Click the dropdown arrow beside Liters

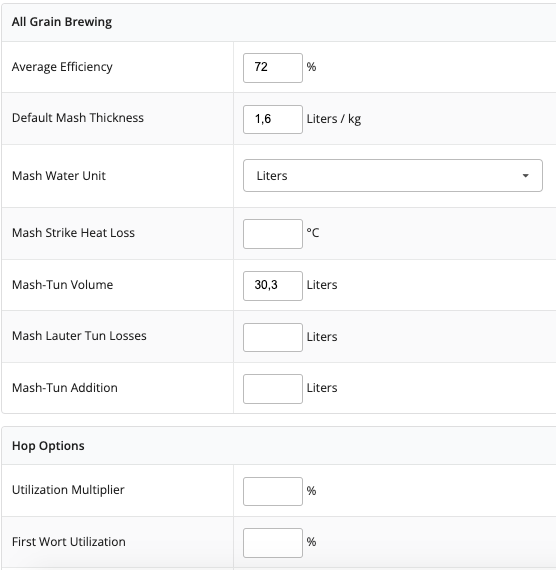(525, 176)
